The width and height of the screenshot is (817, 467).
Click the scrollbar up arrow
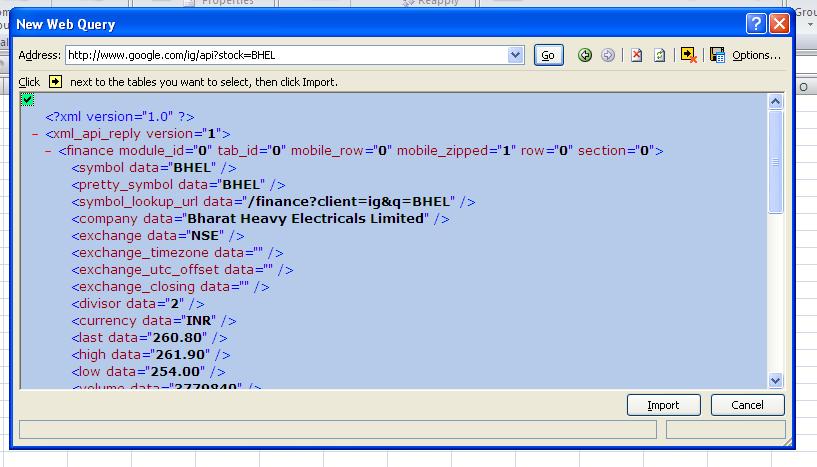point(775,102)
